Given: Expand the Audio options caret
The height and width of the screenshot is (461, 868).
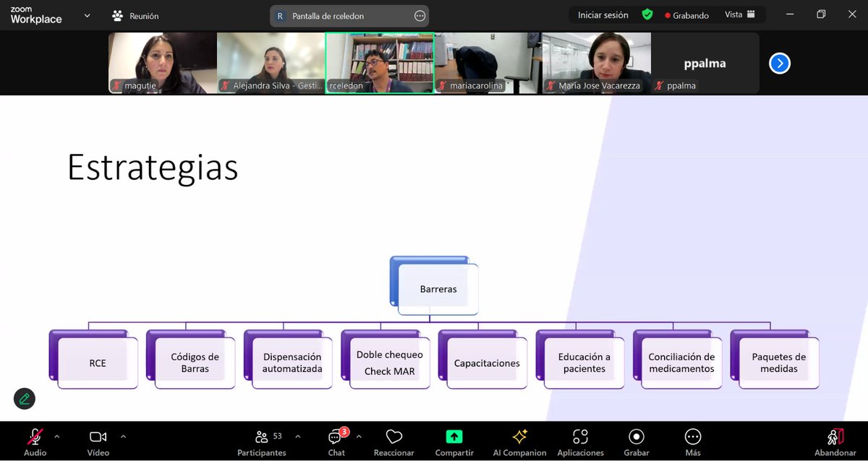Looking at the screenshot, I should click(57, 436).
